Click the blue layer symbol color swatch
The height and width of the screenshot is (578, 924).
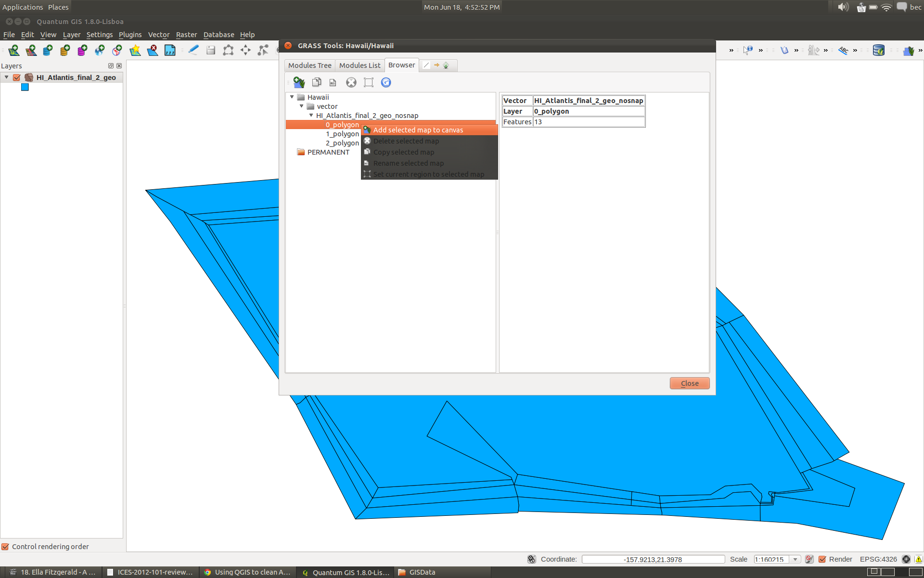pyautogui.click(x=25, y=87)
